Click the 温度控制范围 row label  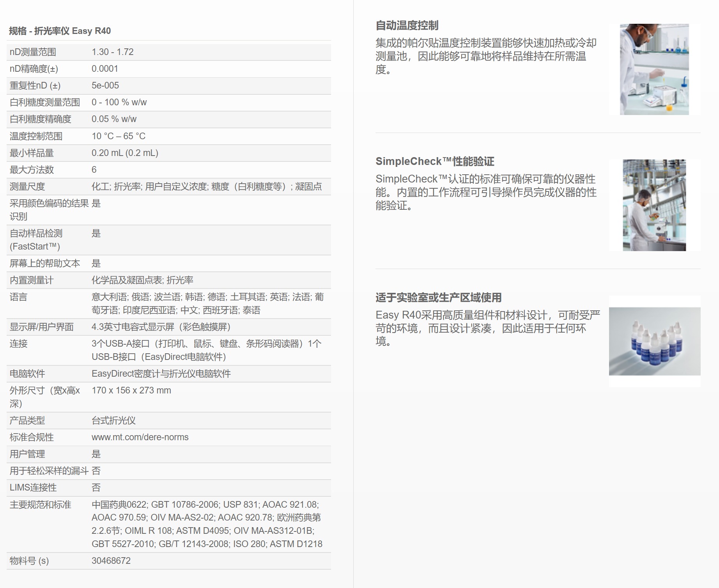(x=36, y=136)
